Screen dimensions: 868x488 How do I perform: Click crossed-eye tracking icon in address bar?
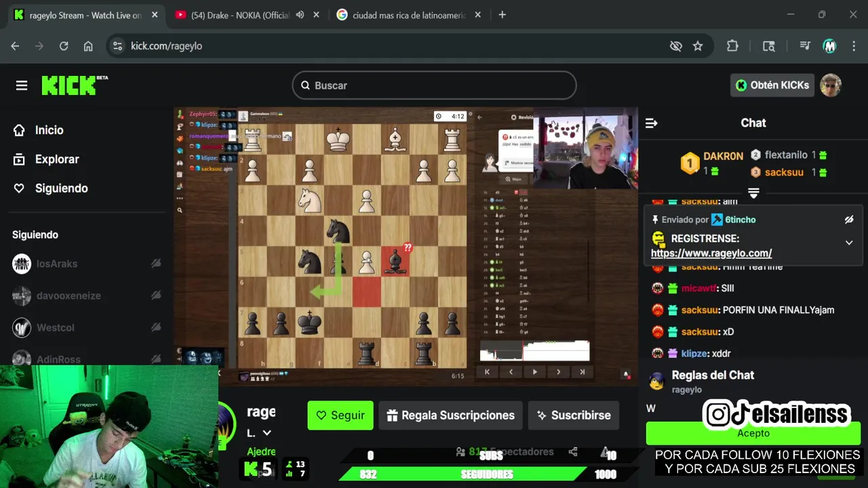[675, 46]
